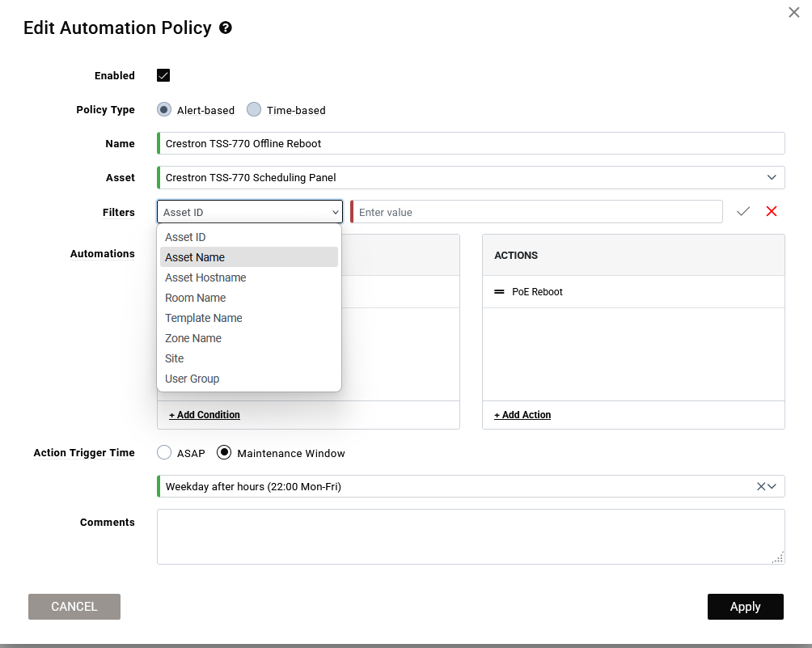Click the + Add Action link
The width and height of the screenshot is (812, 648).
pyautogui.click(x=522, y=415)
